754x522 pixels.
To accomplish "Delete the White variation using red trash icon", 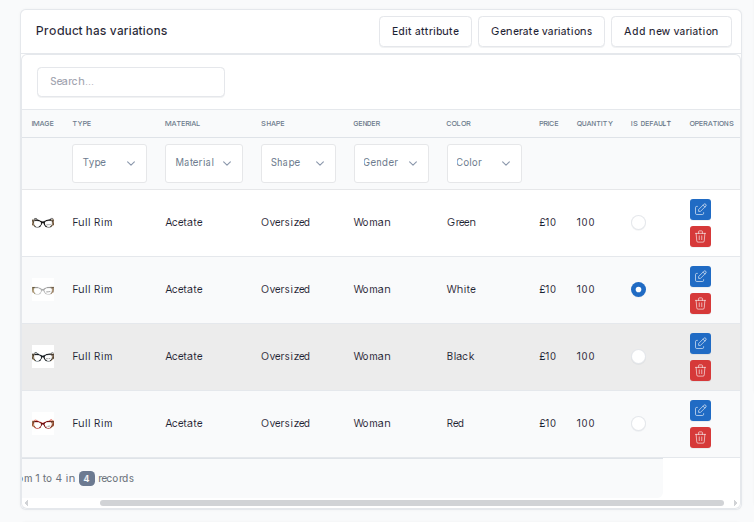I will [700, 304].
